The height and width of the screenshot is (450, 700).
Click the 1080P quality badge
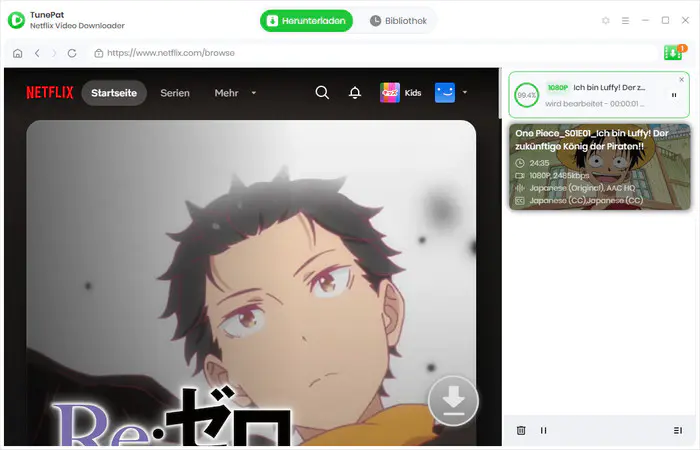click(x=558, y=88)
